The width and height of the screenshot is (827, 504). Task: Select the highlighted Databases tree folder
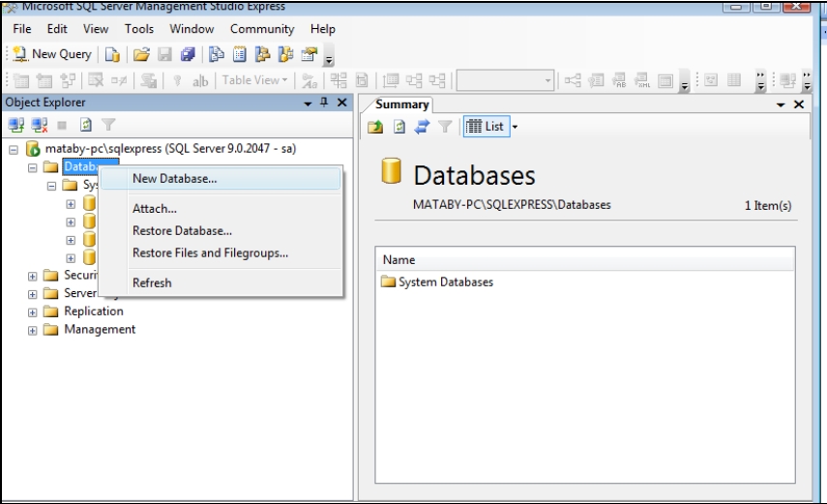coord(80,166)
